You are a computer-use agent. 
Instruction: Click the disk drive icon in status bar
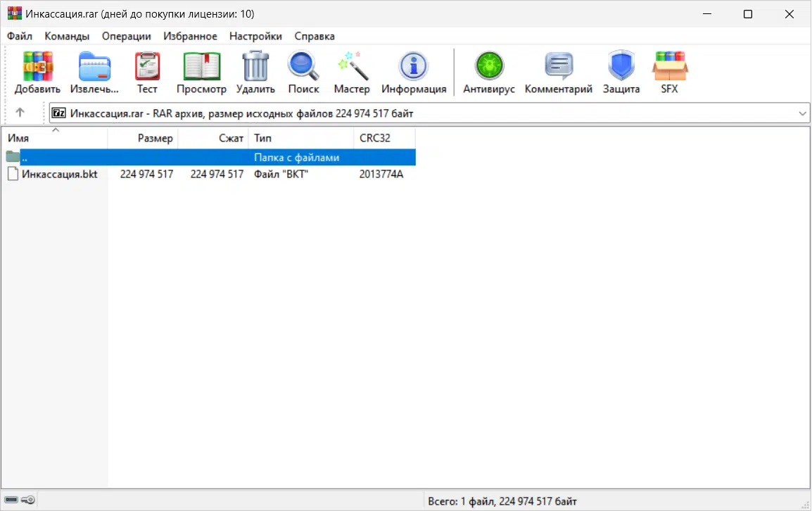tap(11, 500)
